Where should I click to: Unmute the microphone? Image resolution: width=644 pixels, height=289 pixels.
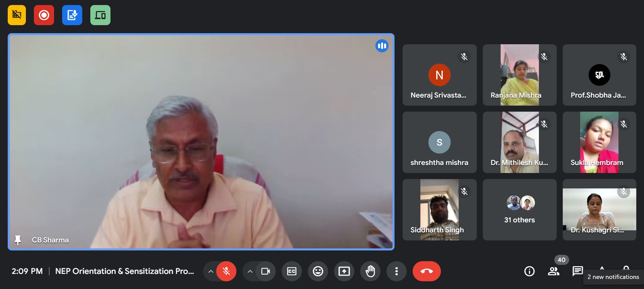coord(226,271)
